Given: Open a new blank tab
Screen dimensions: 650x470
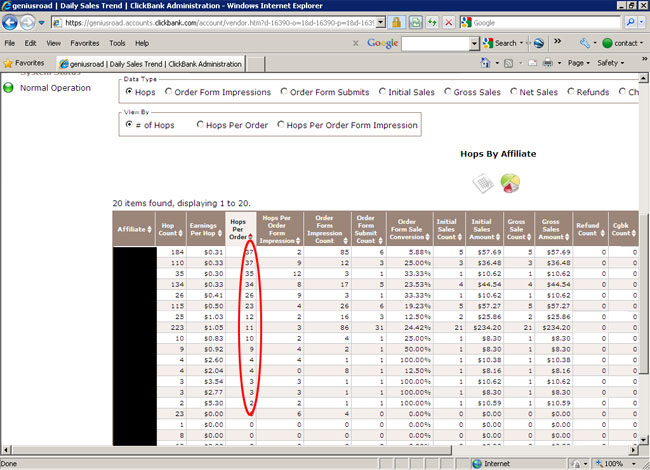Looking at the screenshot, I should 255,64.
